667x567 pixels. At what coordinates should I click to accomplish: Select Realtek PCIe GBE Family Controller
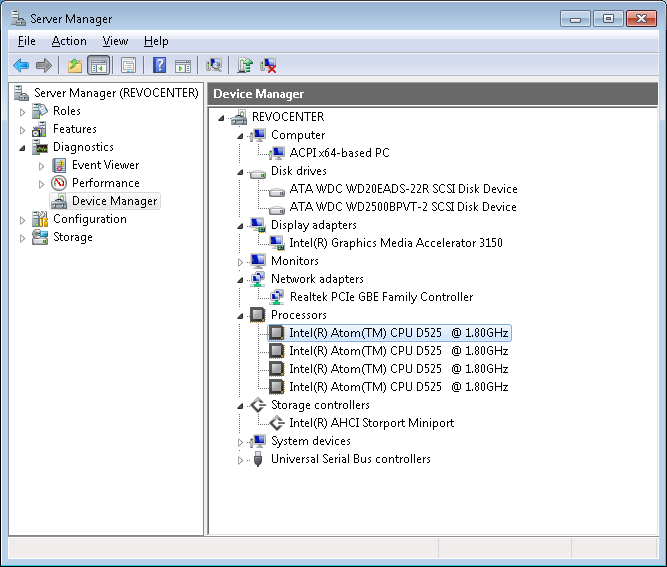coord(381,297)
